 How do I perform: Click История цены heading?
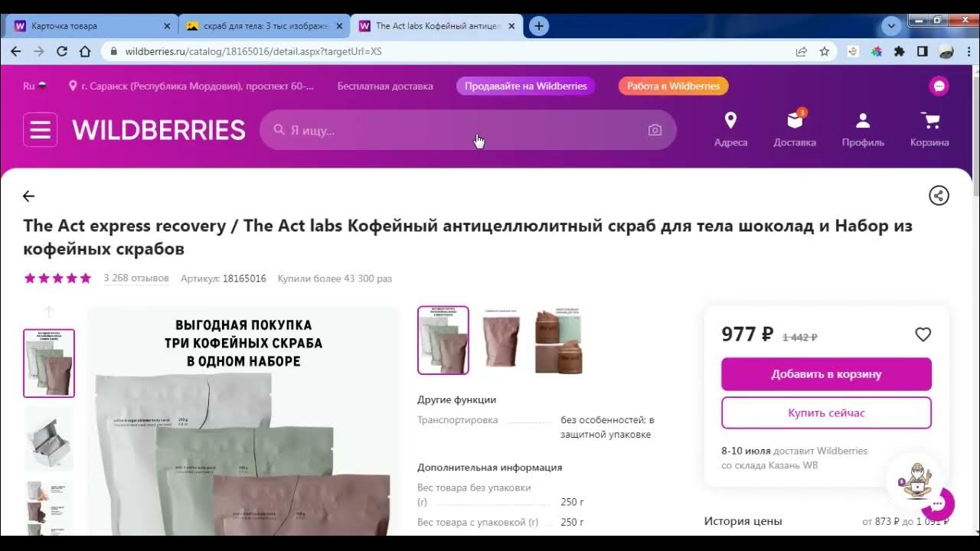coord(743,521)
